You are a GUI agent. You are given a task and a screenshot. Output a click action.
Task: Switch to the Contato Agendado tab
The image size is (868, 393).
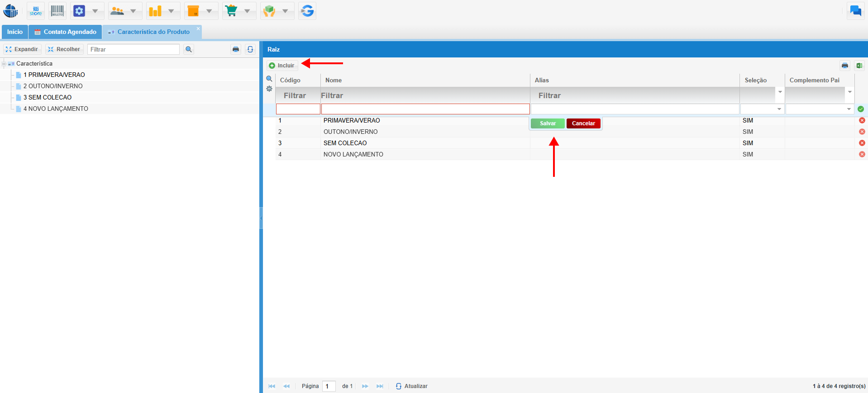click(x=65, y=32)
